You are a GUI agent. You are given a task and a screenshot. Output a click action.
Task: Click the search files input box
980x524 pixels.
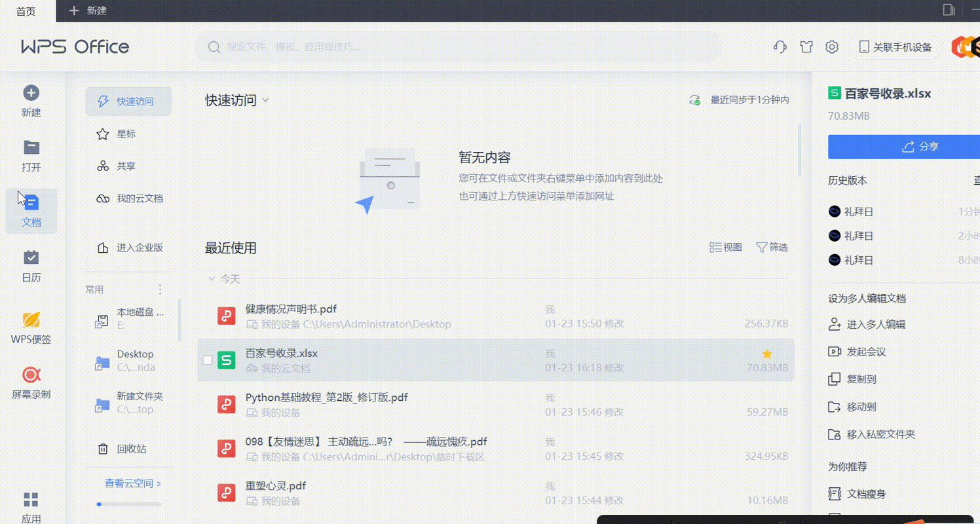point(459,47)
